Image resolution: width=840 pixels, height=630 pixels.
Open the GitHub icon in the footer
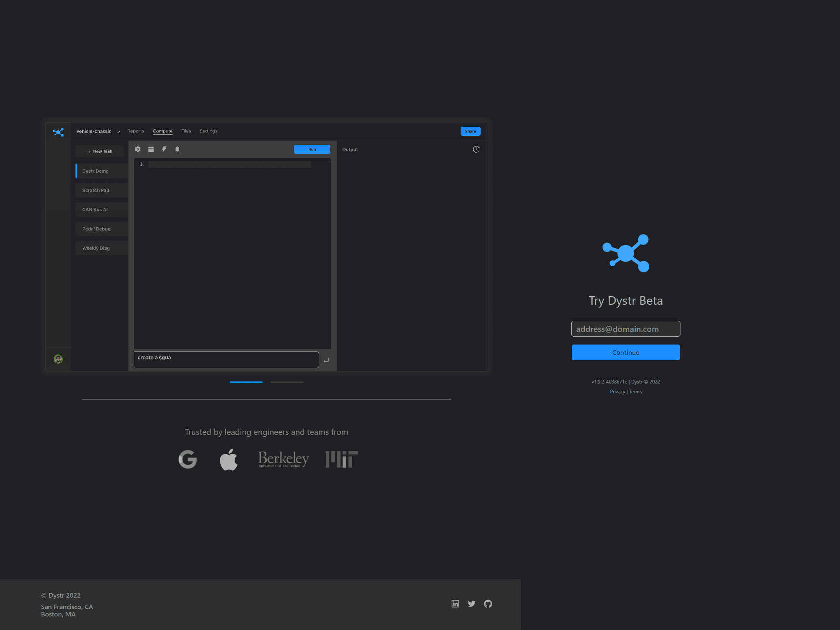pyautogui.click(x=488, y=604)
